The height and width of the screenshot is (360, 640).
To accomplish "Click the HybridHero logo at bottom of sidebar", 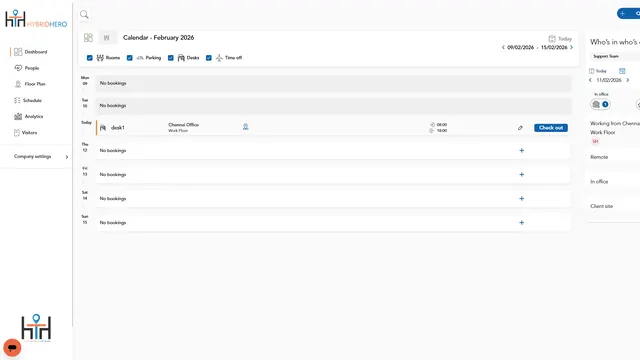I will coord(36,327).
